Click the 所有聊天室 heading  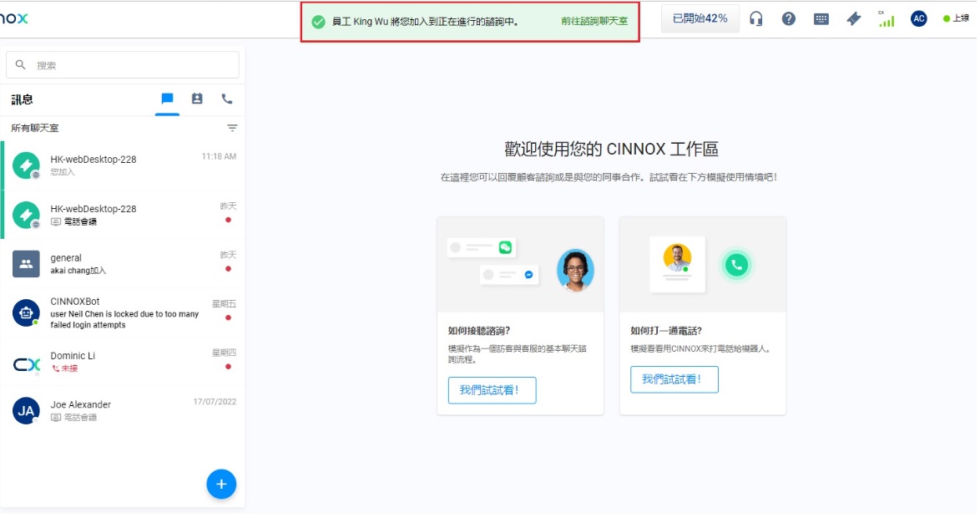(x=35, y=129)
